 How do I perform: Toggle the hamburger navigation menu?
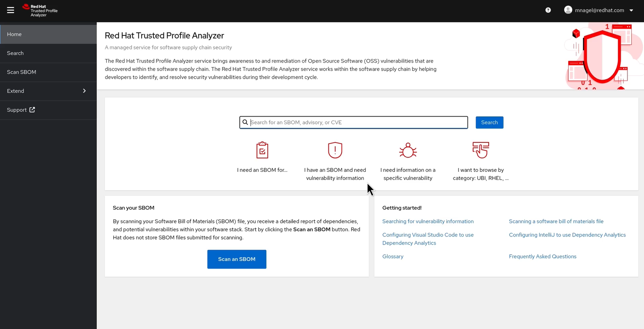point(11,10)
